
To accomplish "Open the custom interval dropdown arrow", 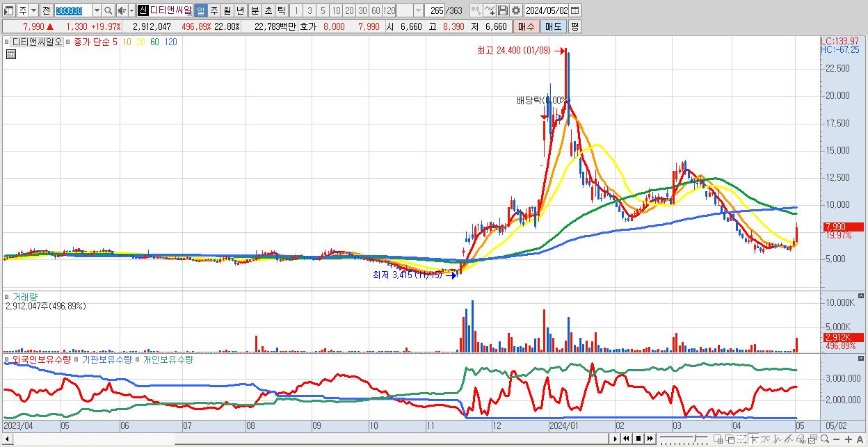I will coord(418,10).
